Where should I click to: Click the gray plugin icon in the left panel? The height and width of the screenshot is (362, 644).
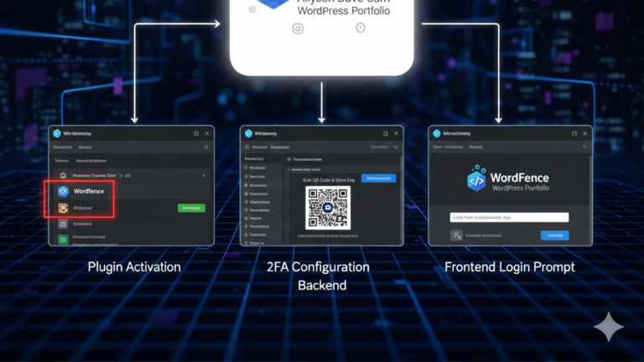[63, 224]
